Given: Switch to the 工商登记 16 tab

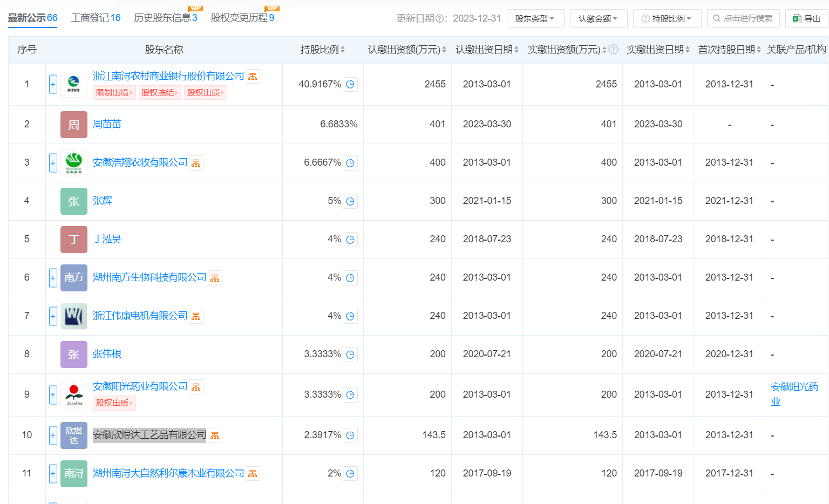Looking at the screenshot, I should (x=96, y=18).
